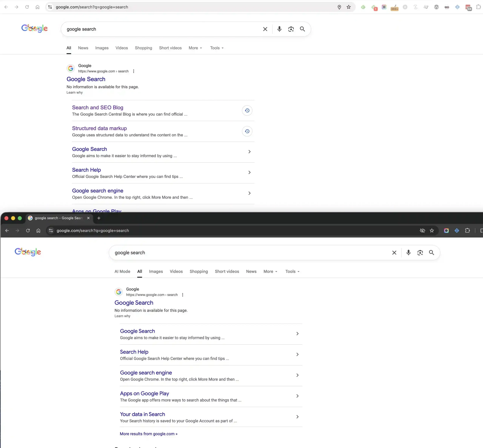Expand the More dropdown in the light window
Screen dimensions: 483x448
click(195, 48)
